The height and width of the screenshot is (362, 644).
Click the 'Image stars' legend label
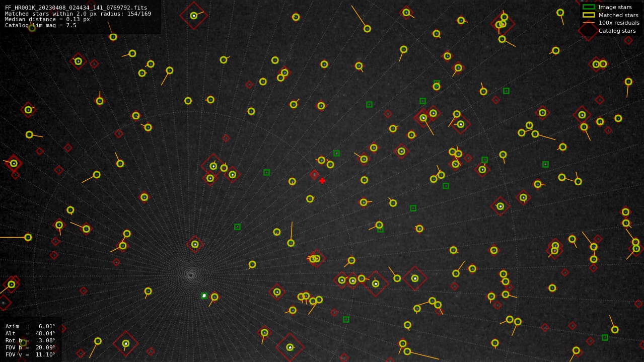point(615,7)
